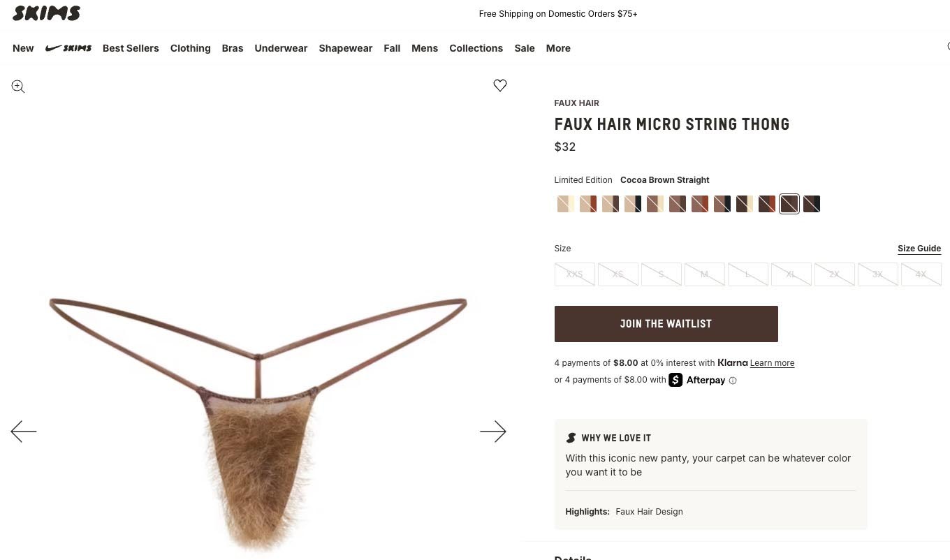Select size M
The height and width of the screenshot is (560, 950).
pyautogui.click(x=704, y=274)
